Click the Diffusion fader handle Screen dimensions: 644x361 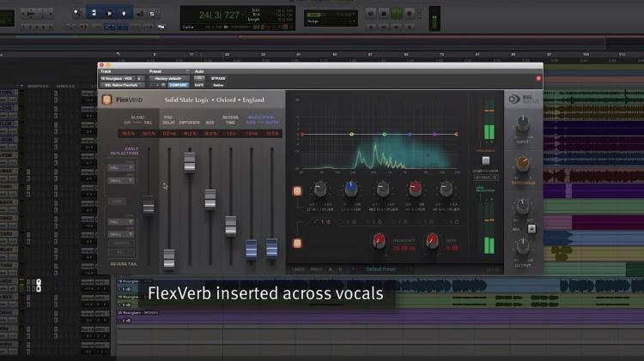tap(190, 162)
